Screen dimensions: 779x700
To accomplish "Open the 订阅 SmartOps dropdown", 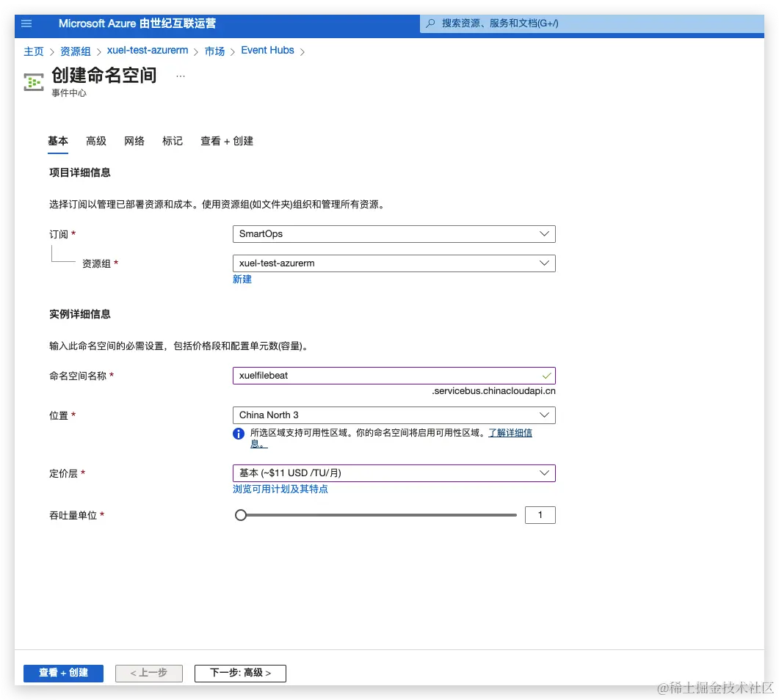I will pos(394,234).
